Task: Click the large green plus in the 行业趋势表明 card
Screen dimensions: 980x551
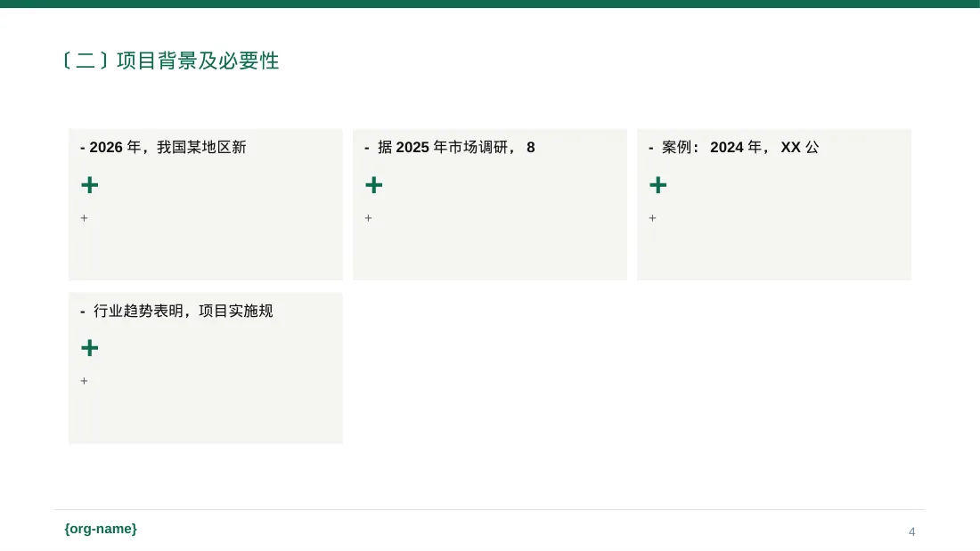Action: (x=90, y=348)
